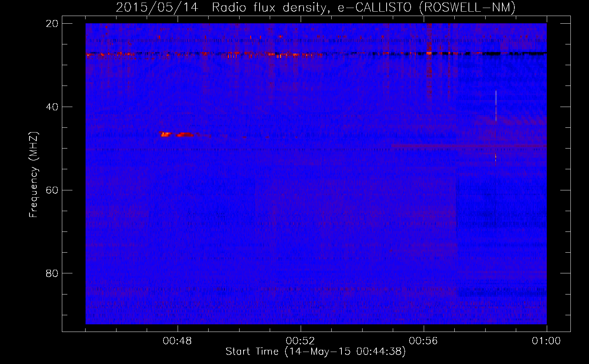Select the station name 'ROSWELL-NM' in the title
The height and width of the screenshot is (364, 589).
pyautogui.click(x=468, y=8)
